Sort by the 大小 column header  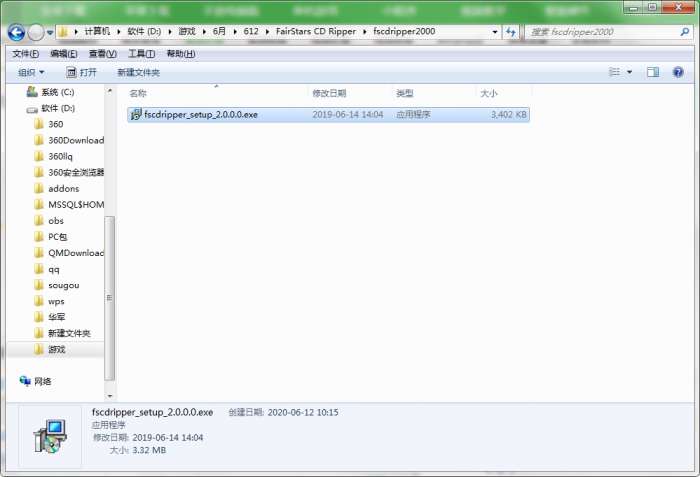point(489,93)
